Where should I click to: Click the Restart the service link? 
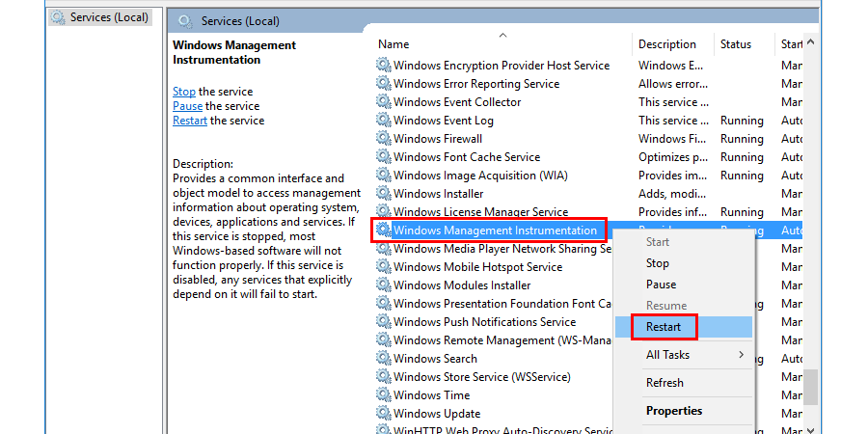(190, 121)
